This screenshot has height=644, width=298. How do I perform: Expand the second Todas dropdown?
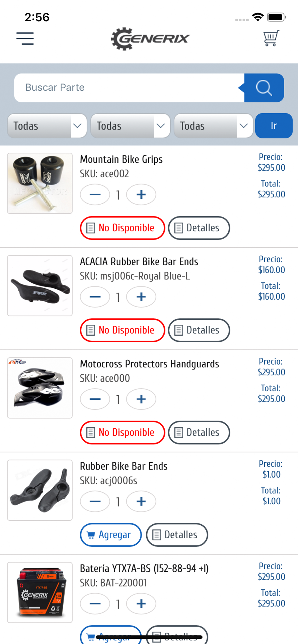130,126
